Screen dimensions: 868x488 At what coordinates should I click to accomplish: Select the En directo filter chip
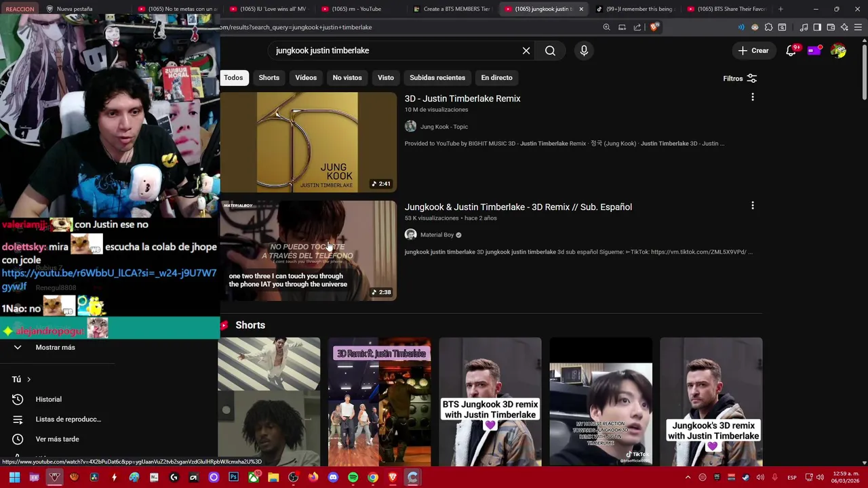click(x=496, y=78)
